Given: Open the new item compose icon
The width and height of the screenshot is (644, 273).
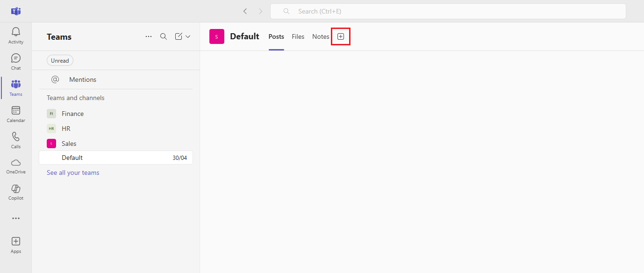Looking at the screenshot, I should click(x=179, y=36).
